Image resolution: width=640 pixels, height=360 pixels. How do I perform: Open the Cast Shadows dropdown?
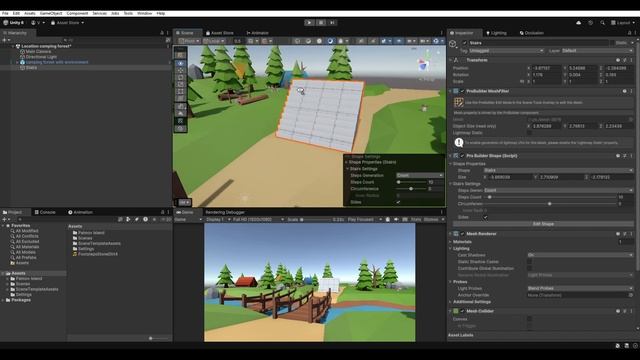click(x=580, y=255)
